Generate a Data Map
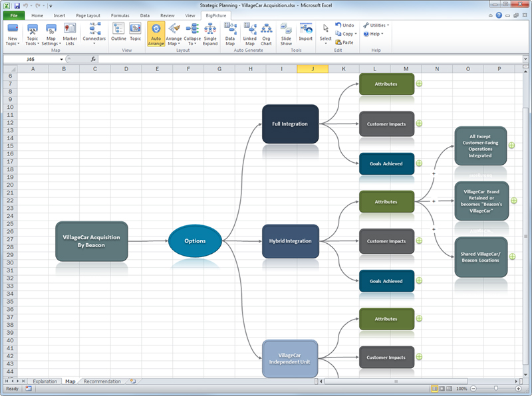The width and height of the screenshot is (532, 396). 230,34
